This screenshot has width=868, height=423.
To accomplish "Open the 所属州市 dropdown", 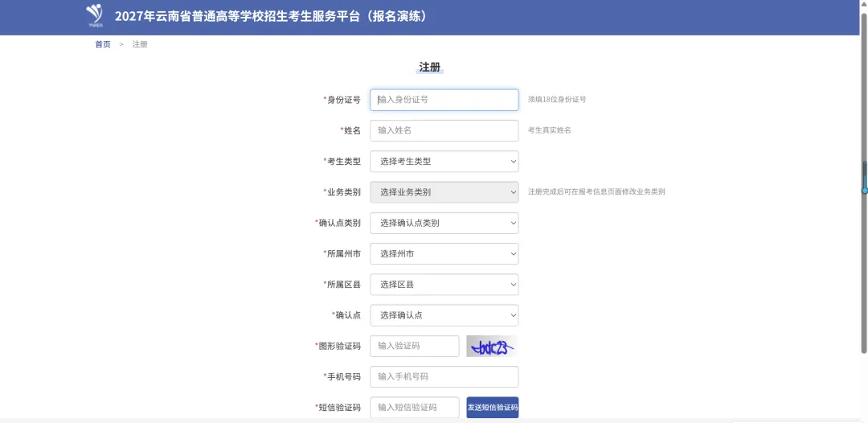I will click(x=444, y=253).
